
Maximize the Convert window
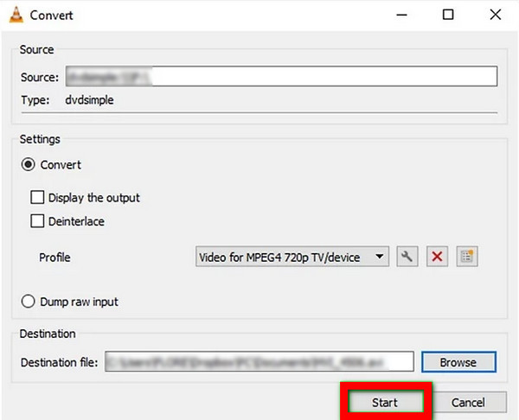448,15
